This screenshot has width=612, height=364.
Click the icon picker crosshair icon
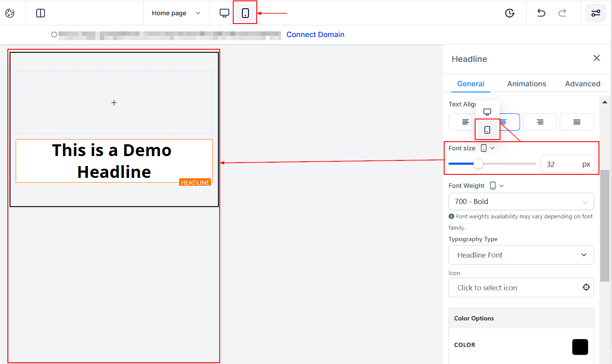tap(586, 287)
